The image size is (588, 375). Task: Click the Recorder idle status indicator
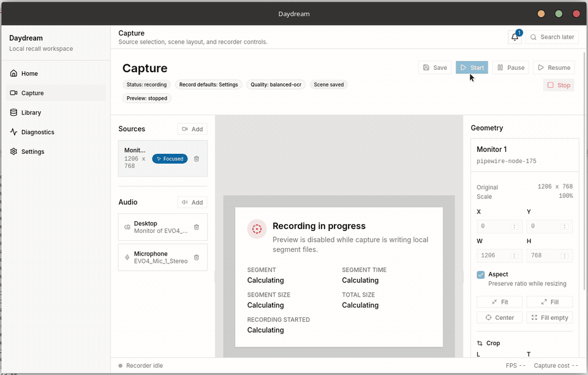point(141,366)
